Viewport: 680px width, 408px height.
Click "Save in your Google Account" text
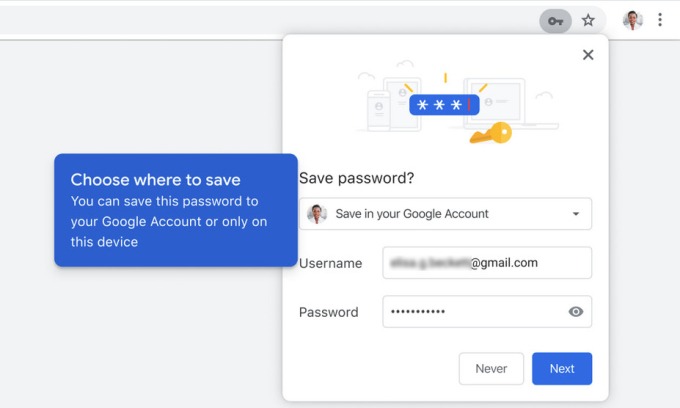click(x=412, y=214)
